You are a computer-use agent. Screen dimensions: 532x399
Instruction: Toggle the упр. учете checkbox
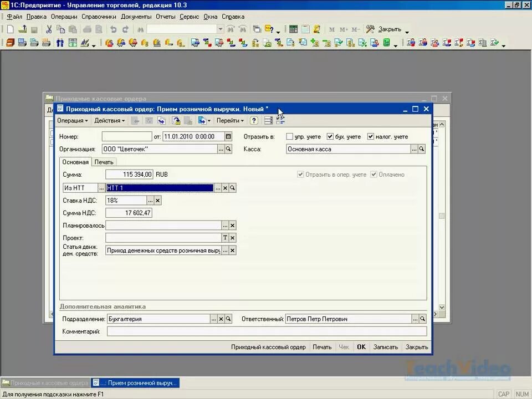pos(289,136)
